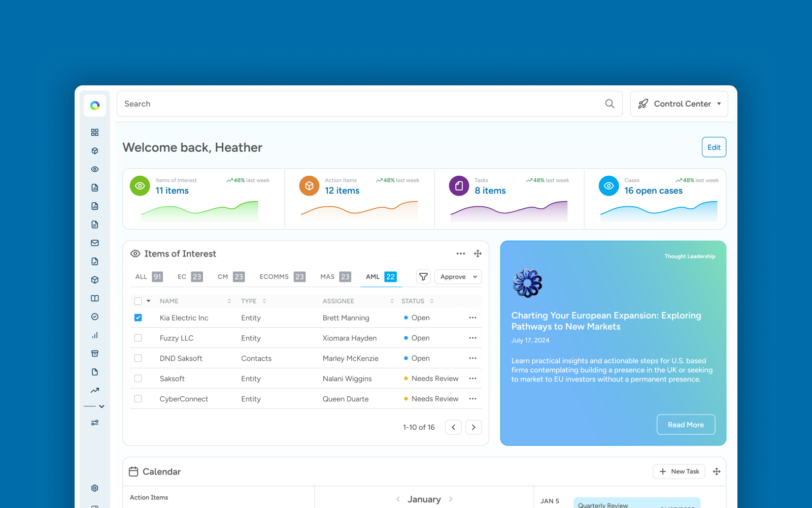Image resolution: width=812 pixels, height=508 pixels.
Task: Open the mail envelope icon in sidebar
Action: (x=95, y=243)
